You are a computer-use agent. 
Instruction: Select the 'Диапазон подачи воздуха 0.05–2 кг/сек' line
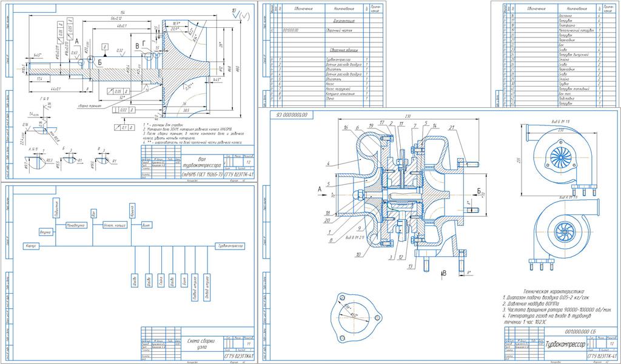tap(546, 297)
